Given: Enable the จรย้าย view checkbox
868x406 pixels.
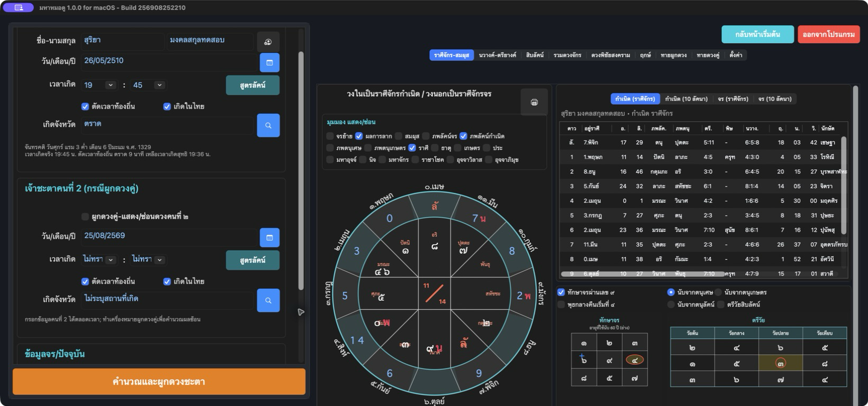Looking at the screenshot, I should point(330,136).
